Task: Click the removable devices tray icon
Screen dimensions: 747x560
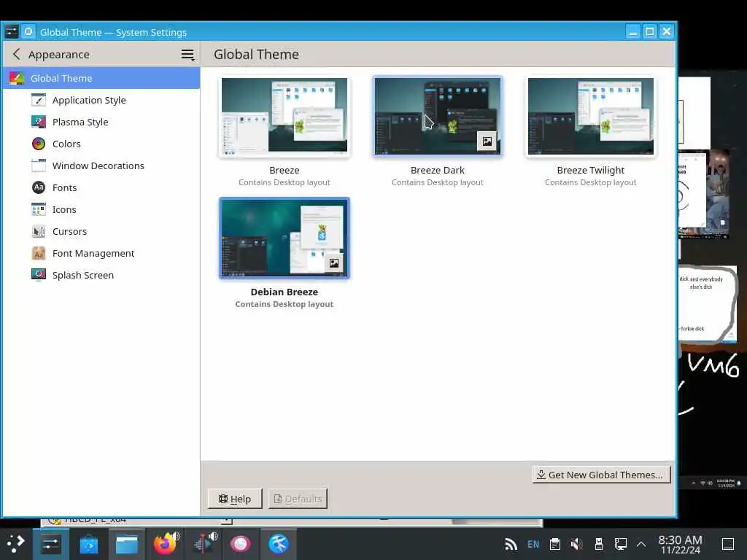Action: click(599, 544)
